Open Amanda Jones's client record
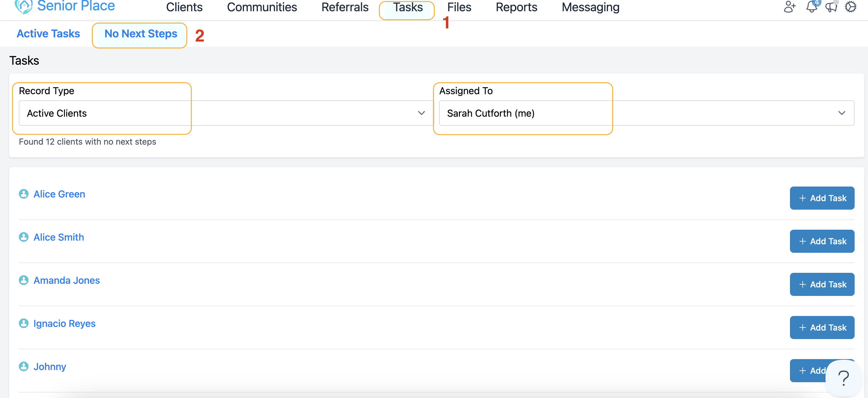This screenshot has width=868, height=398. [x=67, y=280]
